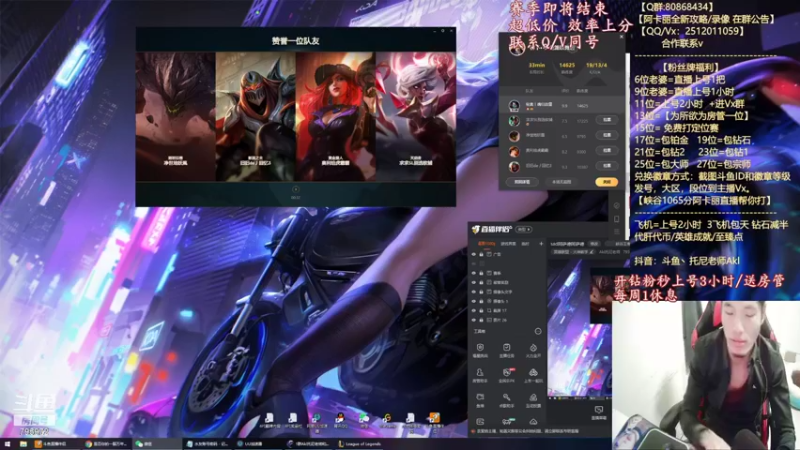800x450 pixels.
Task: Honor the Malphite rock-champion teammate card
Action: pos(176,116)
